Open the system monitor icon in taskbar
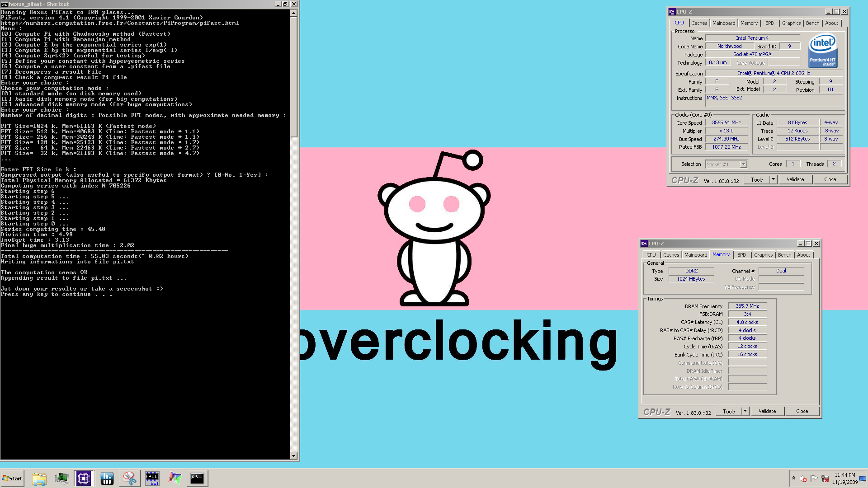868x488 pixels. coord(61,479)
